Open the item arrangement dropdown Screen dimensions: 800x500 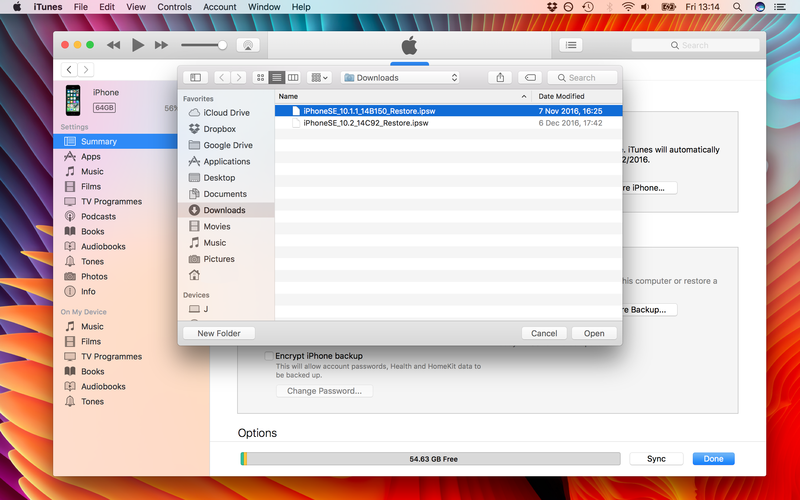[x=319, y=78]
